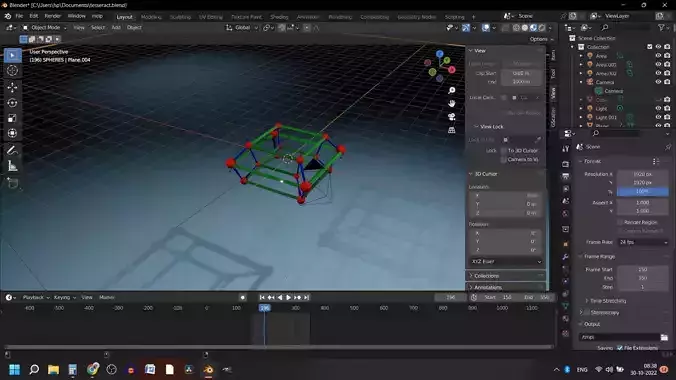The image size is (676, 380).
Task: Open the Global transform orientation dropdown
Action: [x=242, y=28]
